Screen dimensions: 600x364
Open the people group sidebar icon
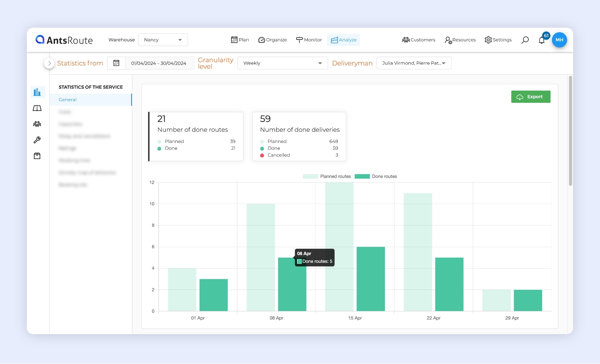pyautogui.click(x=37, y=124)
